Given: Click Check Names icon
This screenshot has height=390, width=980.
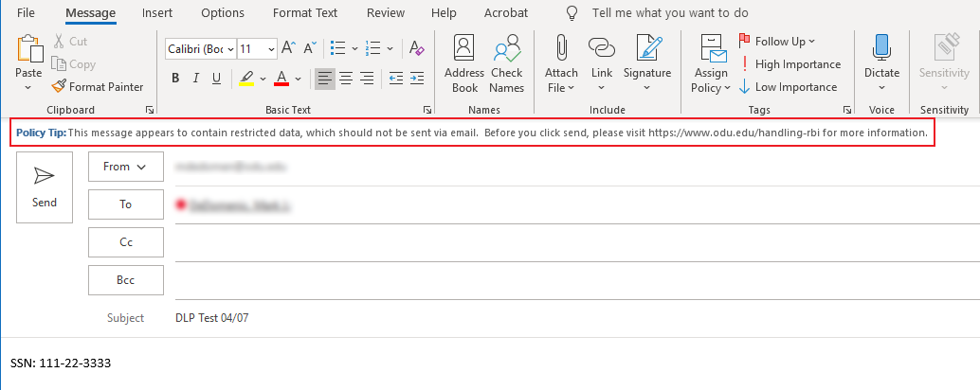Looking at the screenshot, I should tap(506, 63).
